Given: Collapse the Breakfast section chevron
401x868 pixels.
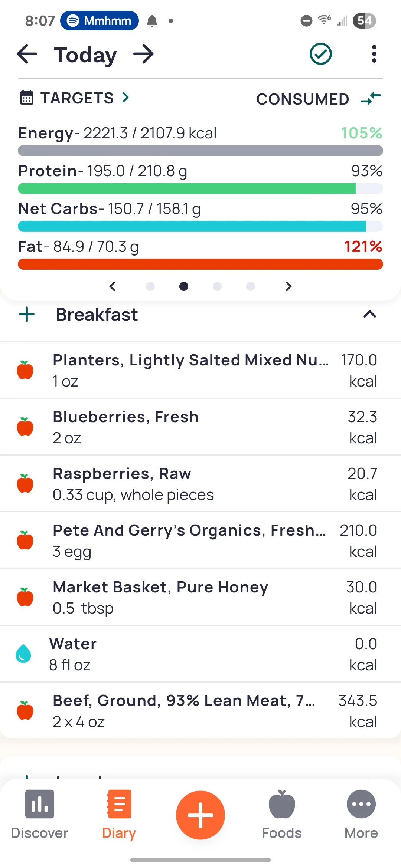Looking at the screenshot, I should 369,315.
